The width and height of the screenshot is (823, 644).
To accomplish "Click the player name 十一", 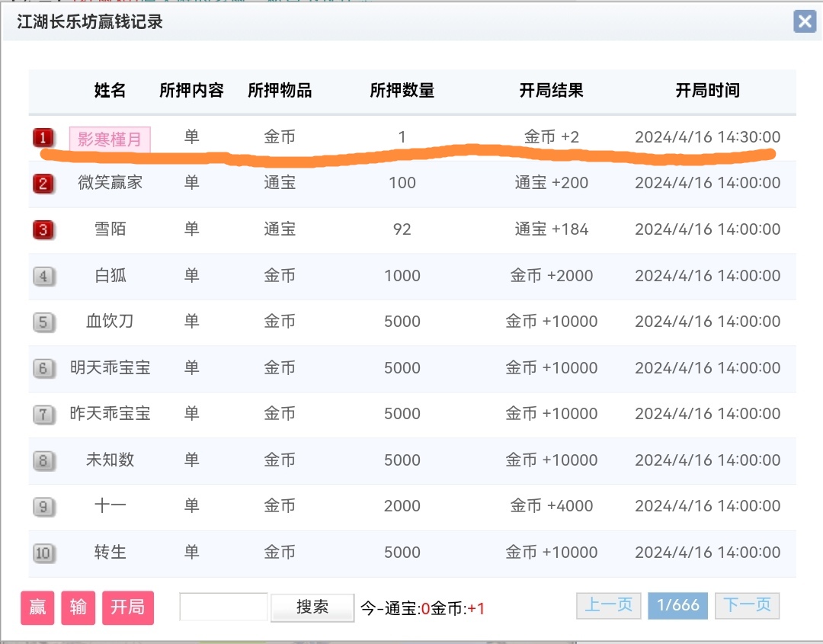I will pyautogui.click(x=110, y=505).
